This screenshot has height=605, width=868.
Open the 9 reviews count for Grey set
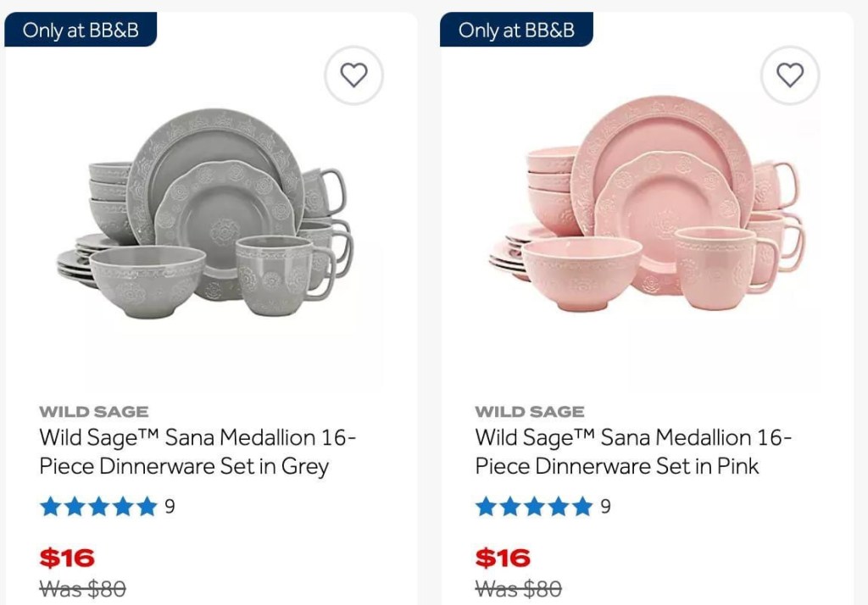[170, 507]
